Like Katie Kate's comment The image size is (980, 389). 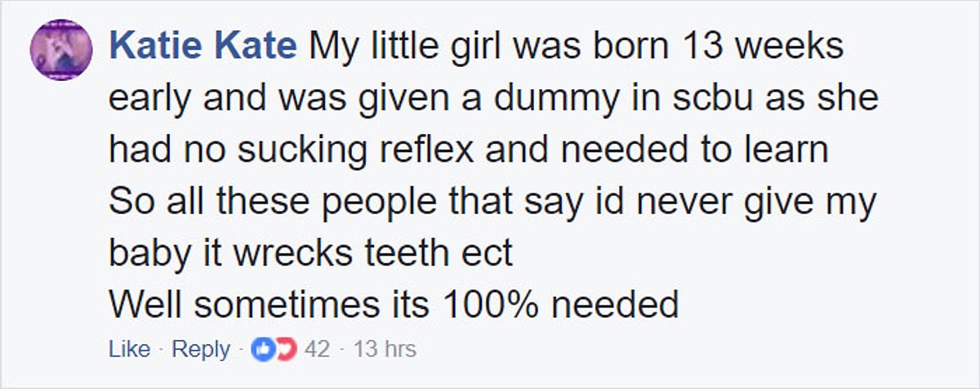(x=129, y=350)
